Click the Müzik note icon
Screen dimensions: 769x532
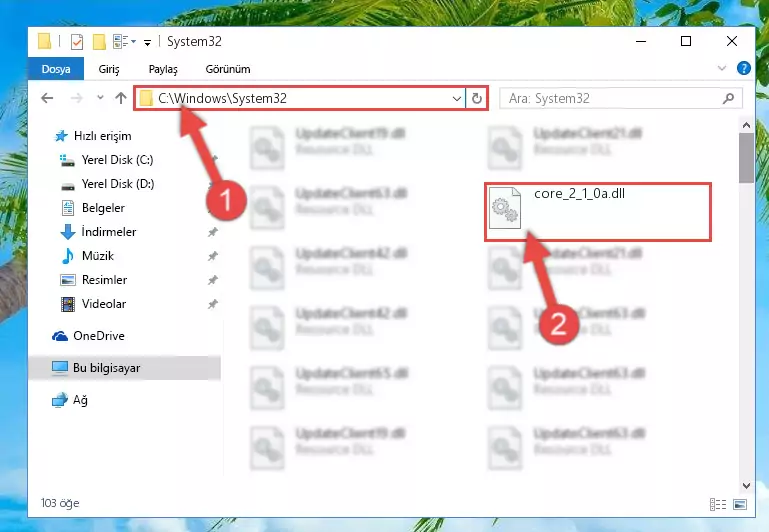tap(67, 256)
